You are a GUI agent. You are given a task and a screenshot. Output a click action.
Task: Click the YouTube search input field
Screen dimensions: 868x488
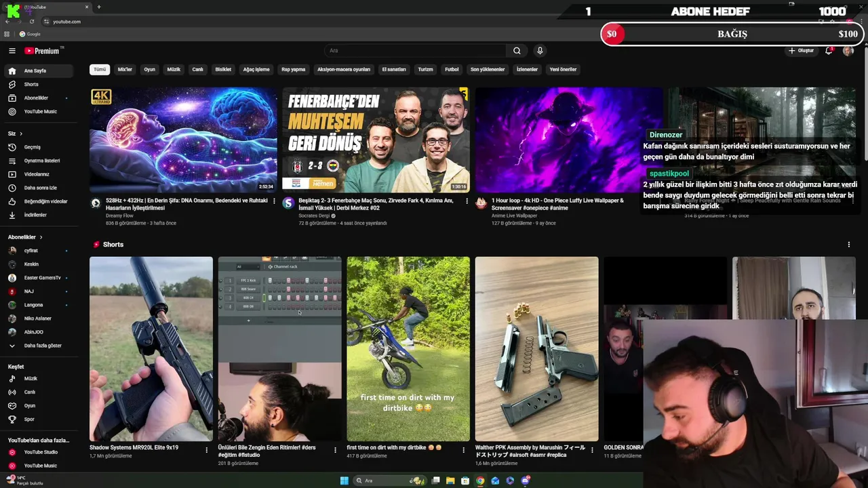415,51
